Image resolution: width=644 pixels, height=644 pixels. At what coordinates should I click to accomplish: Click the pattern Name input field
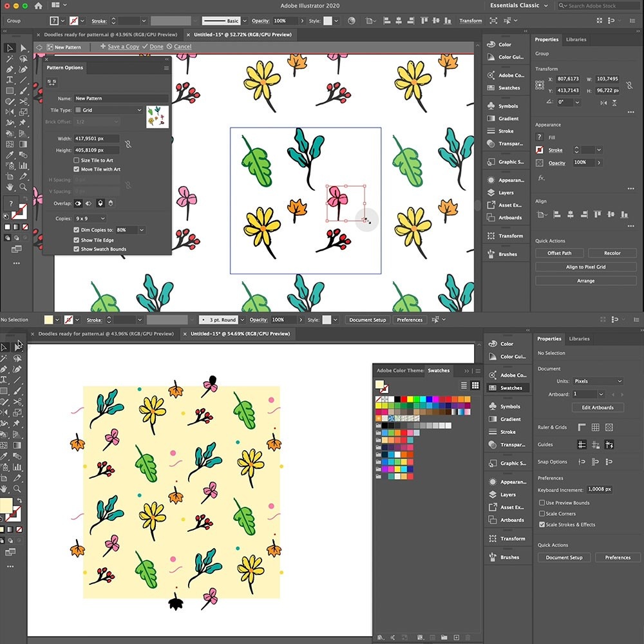tap(120, 99)
